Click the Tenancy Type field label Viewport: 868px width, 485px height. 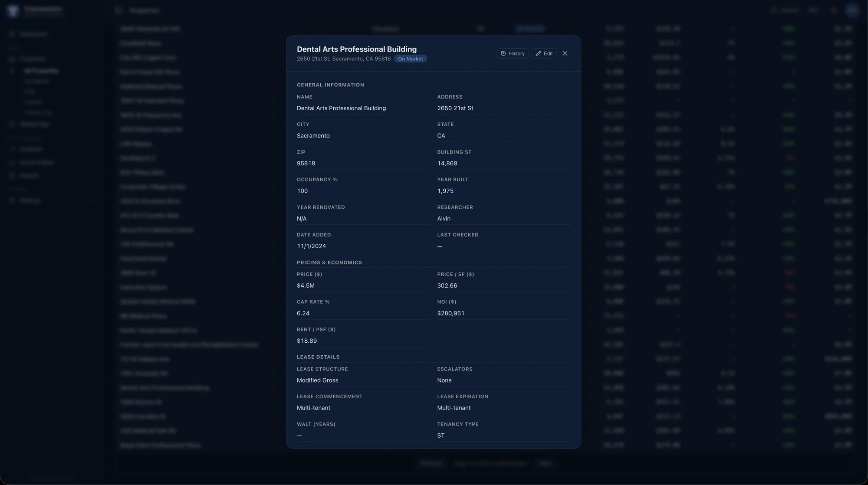[457, 424]
